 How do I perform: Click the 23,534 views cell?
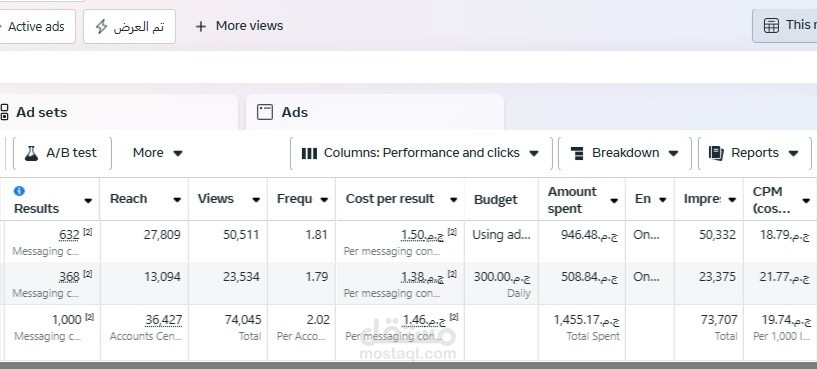click(241, 277)
